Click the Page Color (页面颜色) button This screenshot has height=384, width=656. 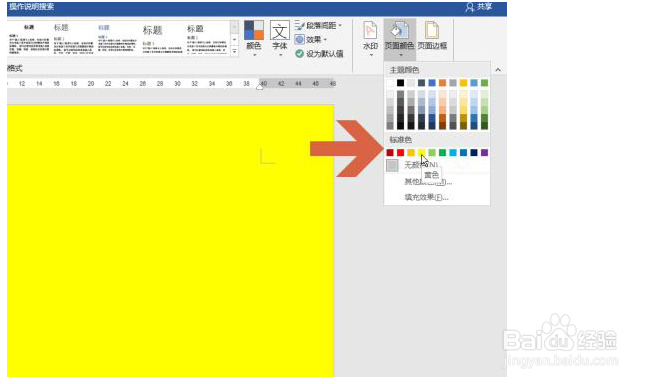(400, 39)
